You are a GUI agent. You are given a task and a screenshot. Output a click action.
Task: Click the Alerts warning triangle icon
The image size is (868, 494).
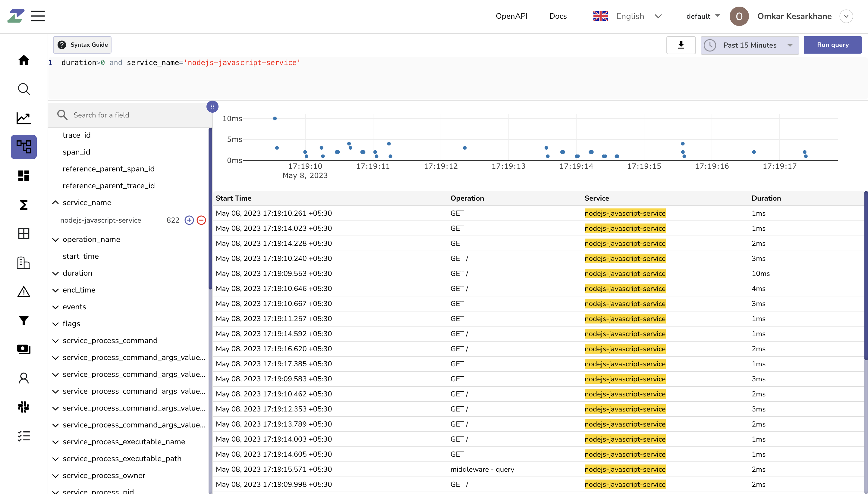[x=24, y=292]
